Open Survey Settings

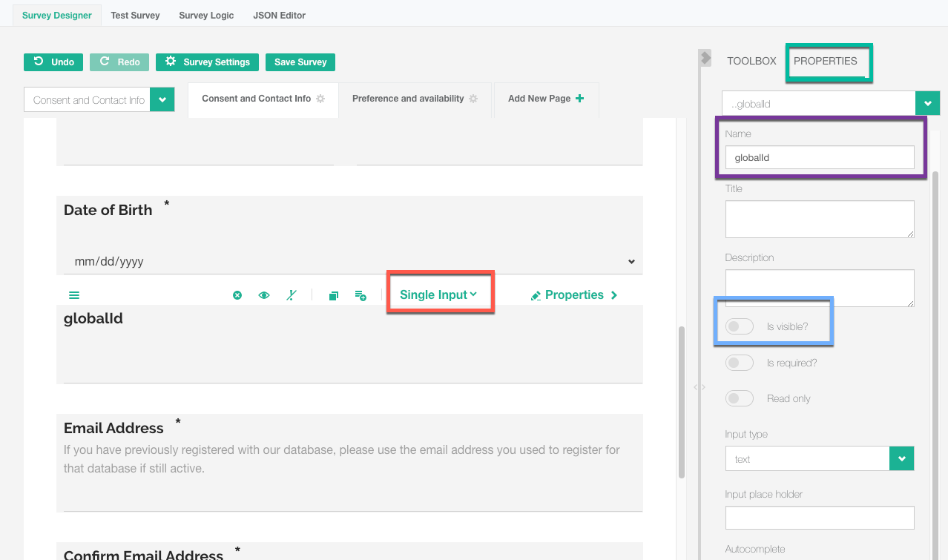click(207, 62)
